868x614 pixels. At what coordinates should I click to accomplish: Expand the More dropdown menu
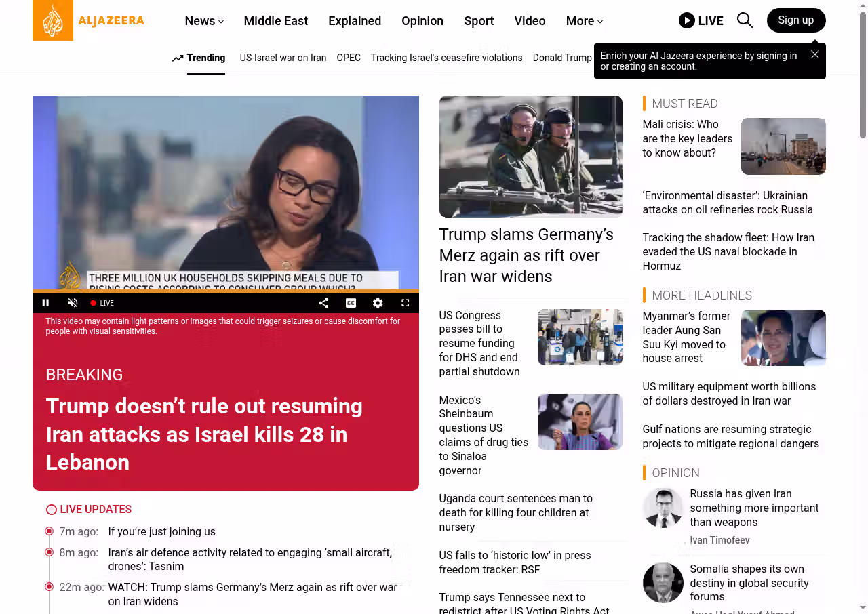tap(584, 21)
